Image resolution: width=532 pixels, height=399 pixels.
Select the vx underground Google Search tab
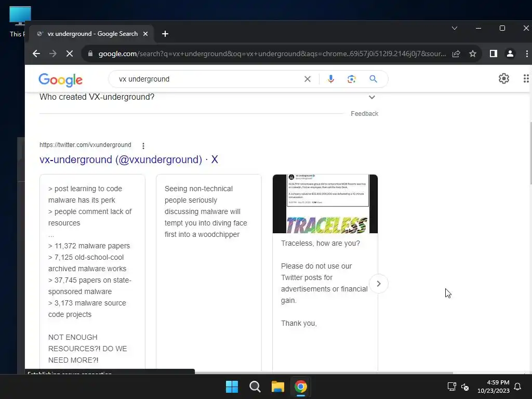point(92,34)
